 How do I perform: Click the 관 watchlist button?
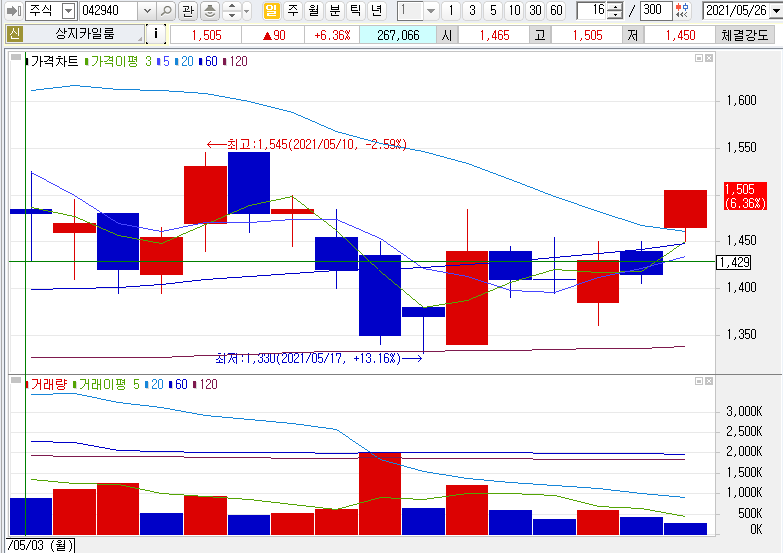coord(188,10)
